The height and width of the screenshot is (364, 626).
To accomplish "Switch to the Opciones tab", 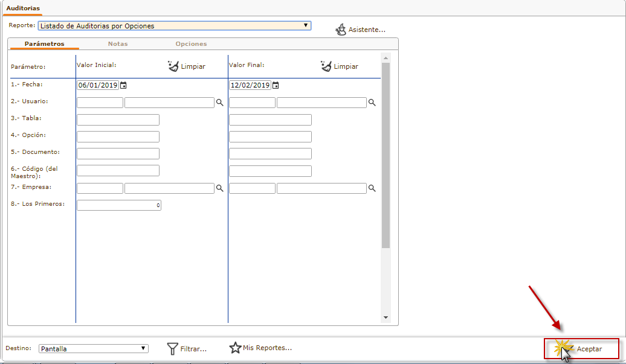I will click(191, 44).
